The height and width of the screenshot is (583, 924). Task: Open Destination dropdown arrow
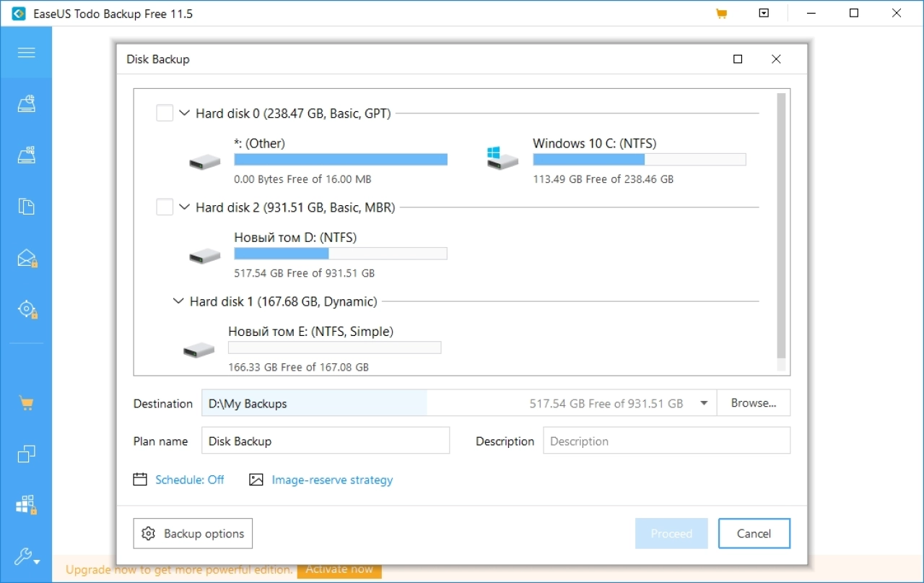coord(704,403)
